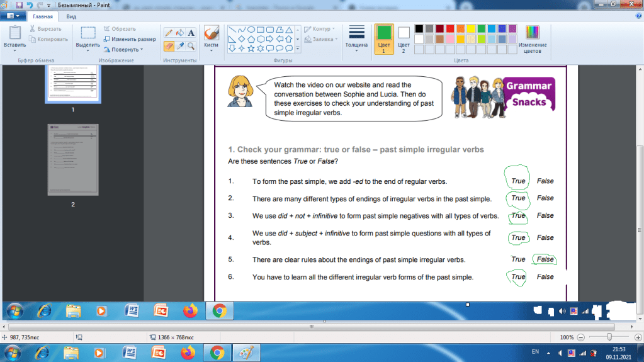This screenshot has height=362, width=644.
Task: Select the Fill with color bucket tool
Action: point(179,32)
